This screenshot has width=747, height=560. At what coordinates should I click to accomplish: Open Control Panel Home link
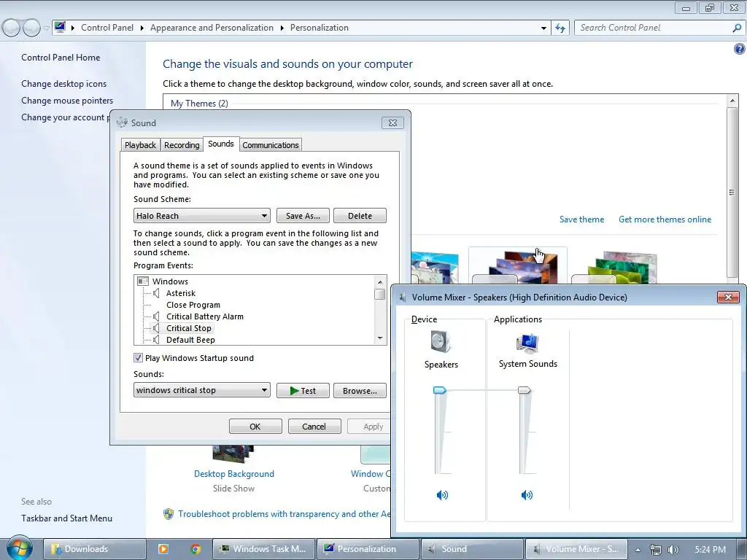(61, 57)
